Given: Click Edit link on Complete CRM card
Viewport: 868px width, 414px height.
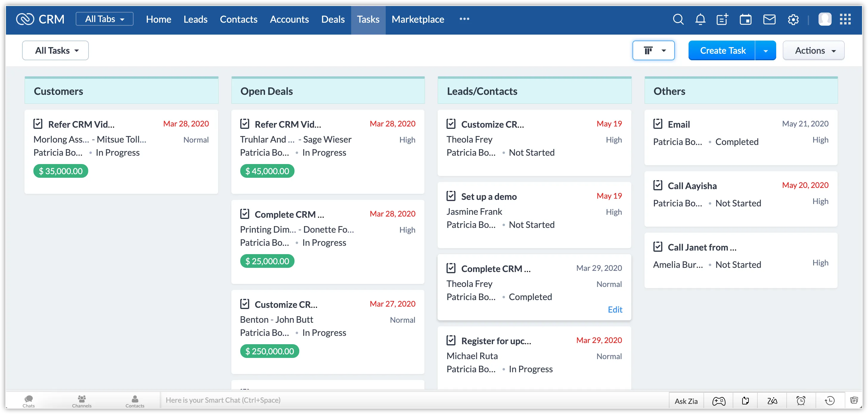Looking at the screenshot, I should 615,310.
